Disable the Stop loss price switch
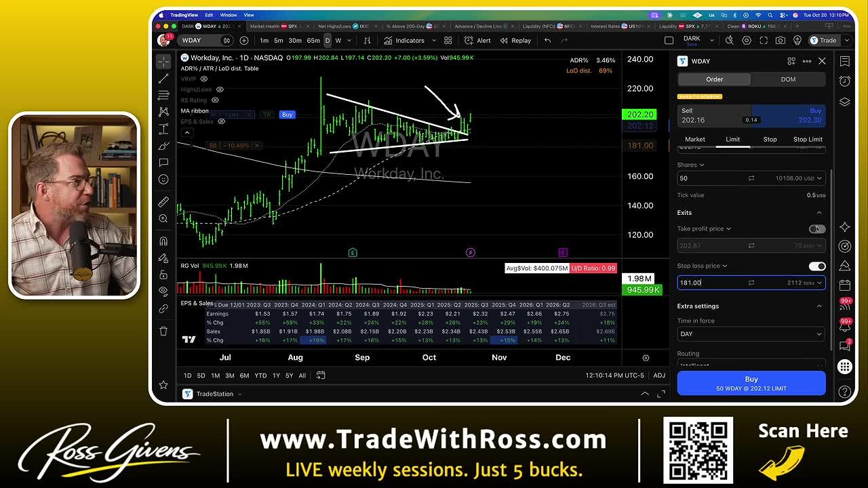Viewport: 868px width, 488px height. click(x=817, y=266)
